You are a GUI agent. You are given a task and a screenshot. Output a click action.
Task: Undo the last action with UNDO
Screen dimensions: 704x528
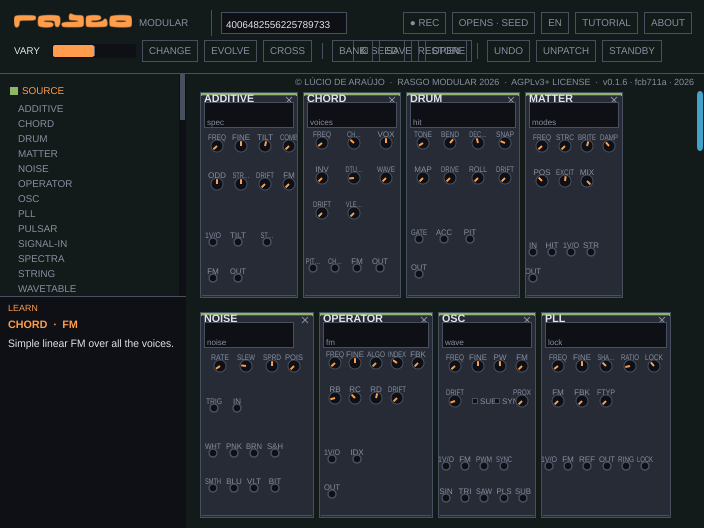(x=508, y=51)
